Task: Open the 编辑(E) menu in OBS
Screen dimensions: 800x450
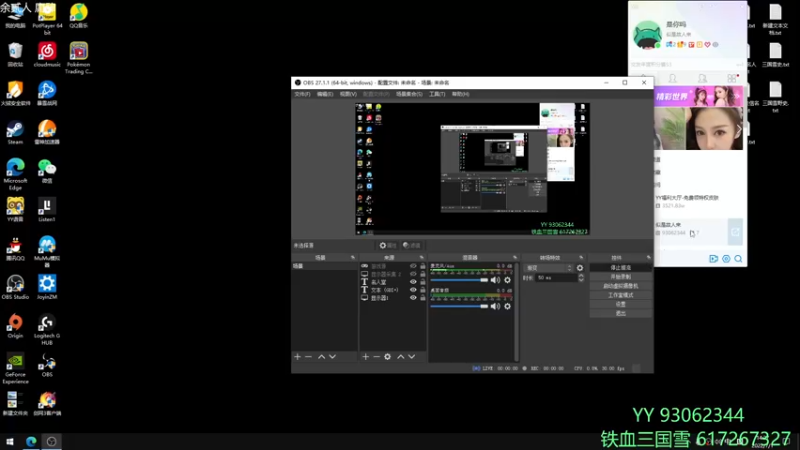Action: point(325,94)
